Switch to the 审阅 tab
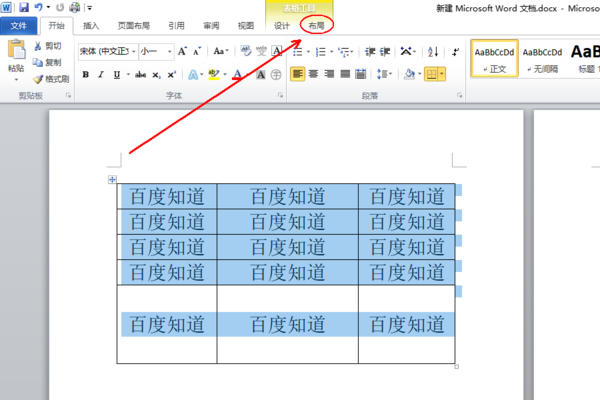Image resolution: width=600 pixels, height=400 pixels. tap(211, 26)
